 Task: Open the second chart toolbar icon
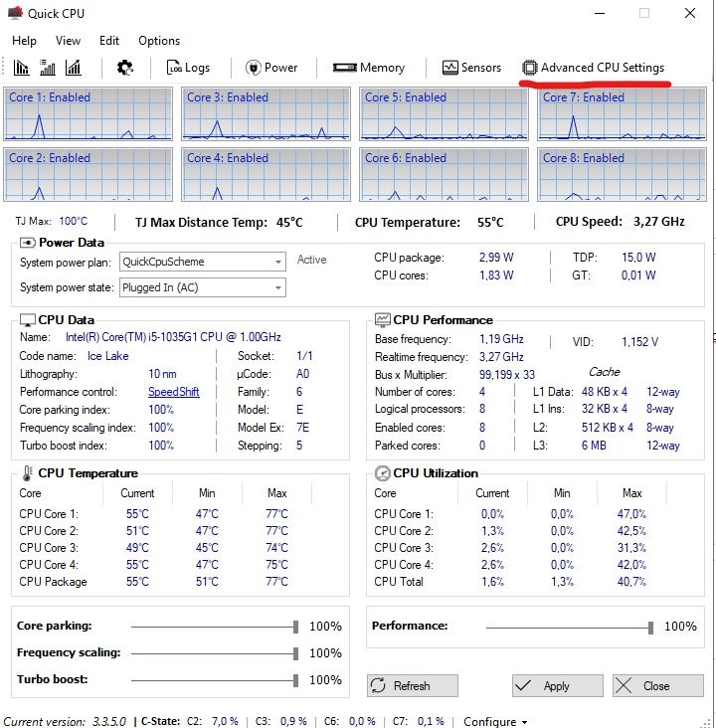click(x=48, y=68)
